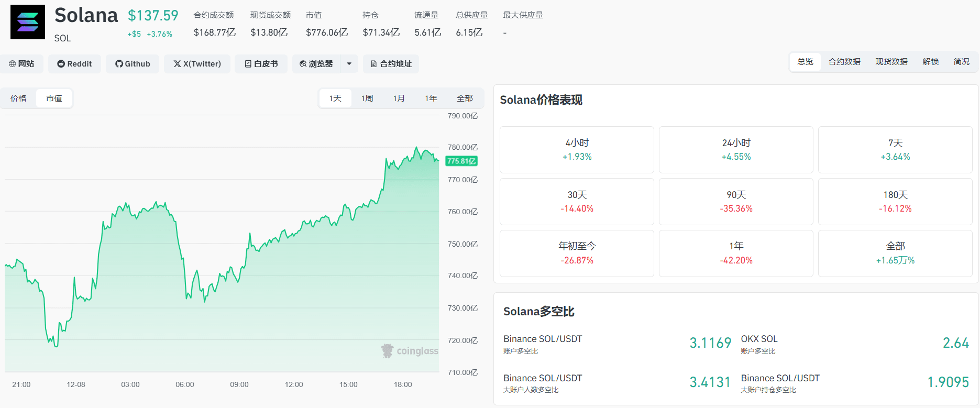980x408 pixels.
Task: Click the 4小时 performance card
Action: [x=577, y=150]
